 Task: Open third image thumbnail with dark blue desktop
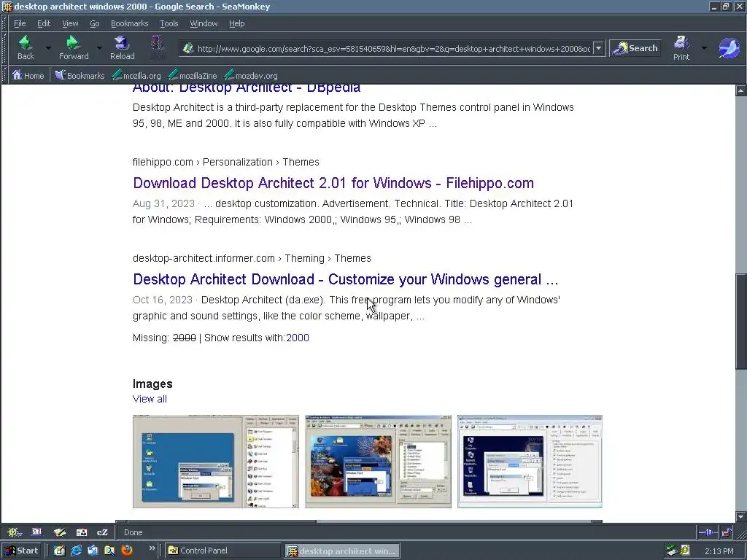pos(530,462)
